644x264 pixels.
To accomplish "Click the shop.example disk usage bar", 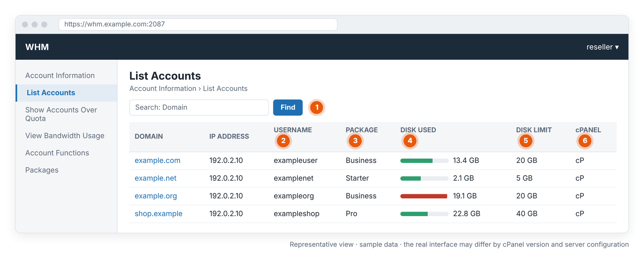I will (424, 214).
